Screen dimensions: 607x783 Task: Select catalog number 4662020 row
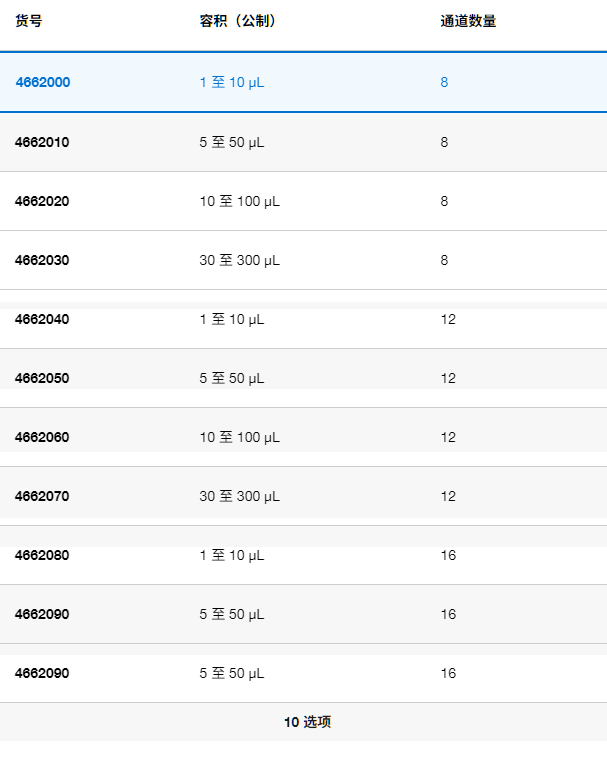tap(42, 201)
